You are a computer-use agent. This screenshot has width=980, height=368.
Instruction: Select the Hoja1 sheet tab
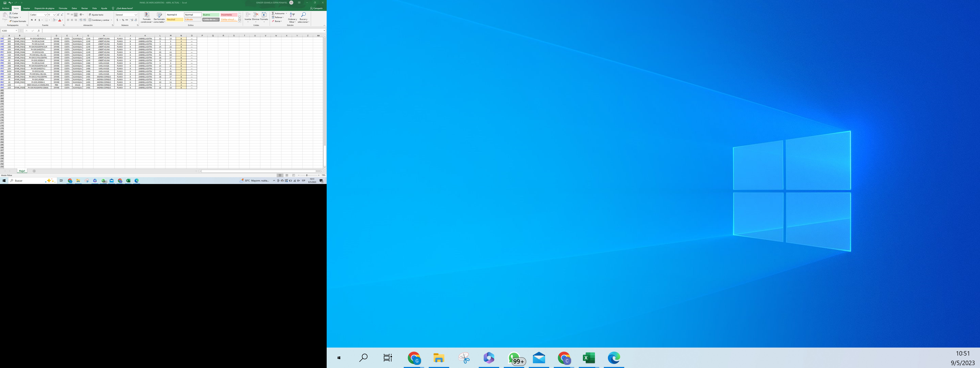(22, 171)
